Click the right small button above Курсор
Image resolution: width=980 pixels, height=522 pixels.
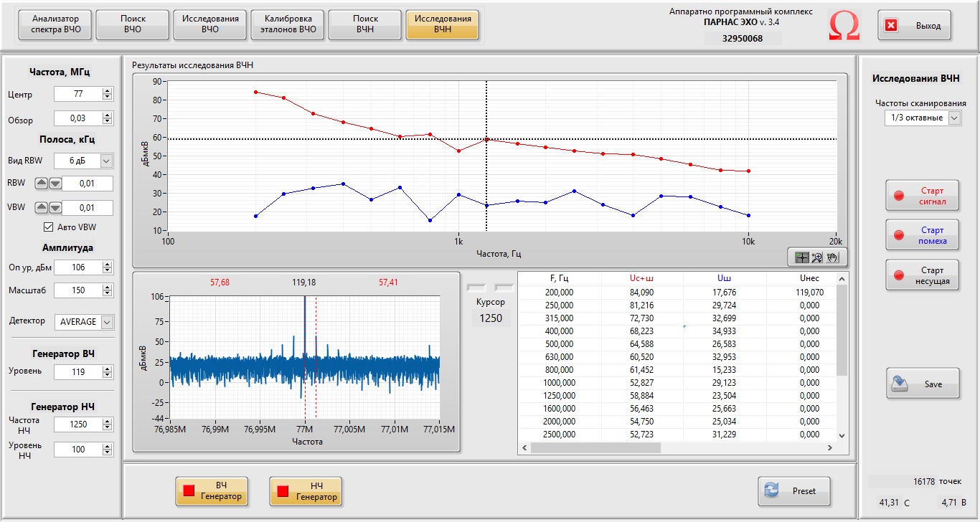504,288
